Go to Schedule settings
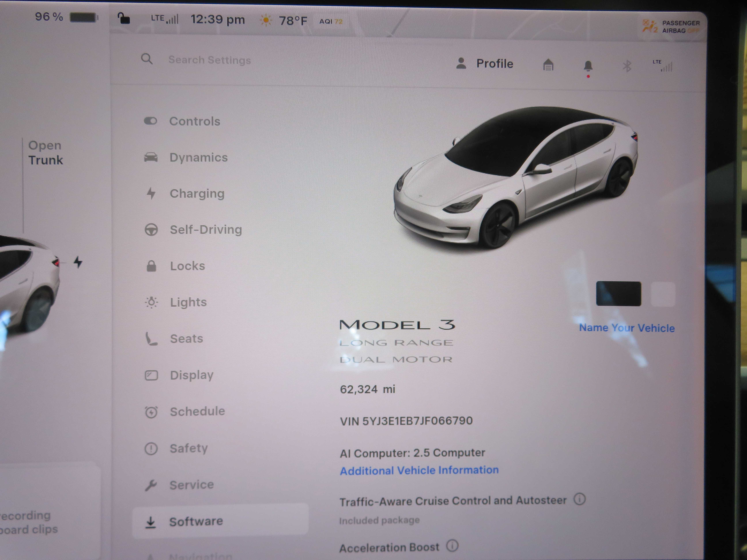Viewport: 747px width, 560px height. click(185, 412)
